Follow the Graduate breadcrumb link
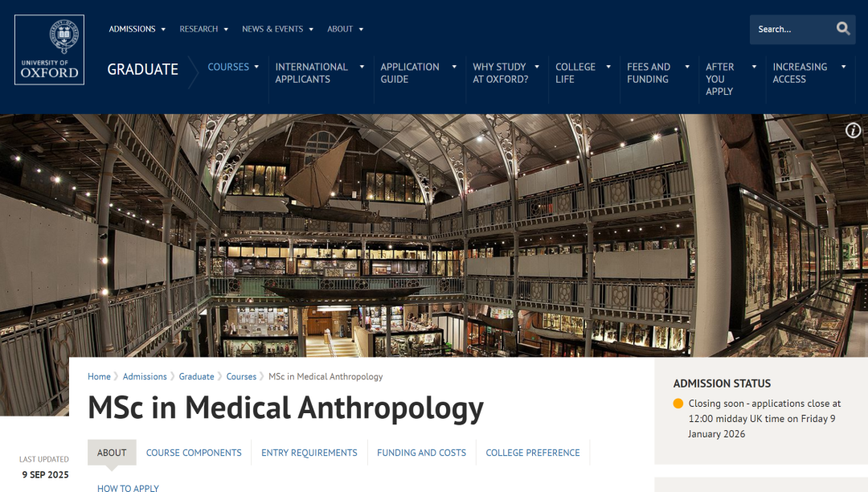Viewport: 868px width, 492px height. pyautogui.click(x=197, y=376)
